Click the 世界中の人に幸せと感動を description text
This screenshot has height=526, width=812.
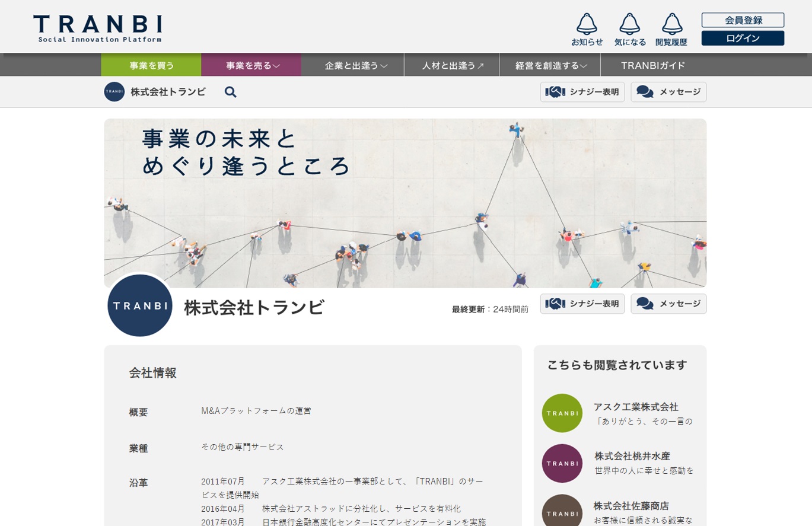click(644, 470)
